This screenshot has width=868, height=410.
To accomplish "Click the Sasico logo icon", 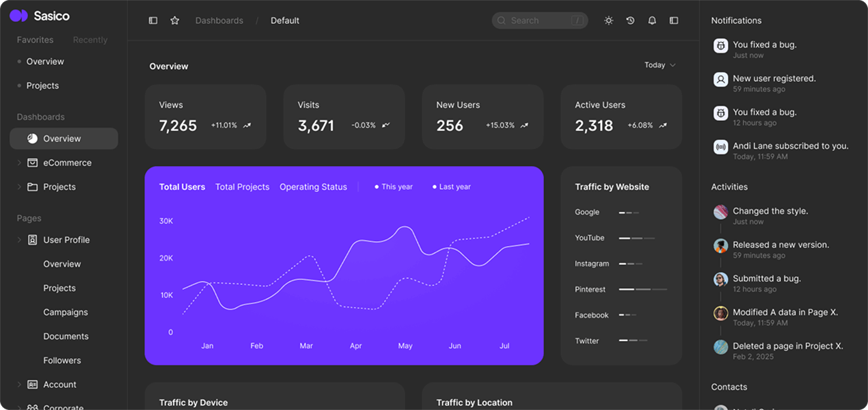I will click(18, 16).
